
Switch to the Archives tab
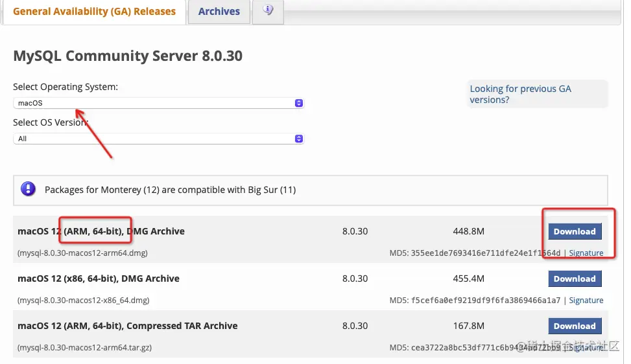pyautogui.click(x=219, y=11)
